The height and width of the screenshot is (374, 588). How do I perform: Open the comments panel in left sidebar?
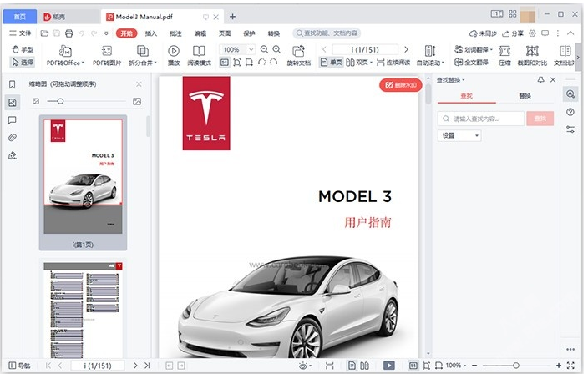pyautogui.click(x=13, y=119)
